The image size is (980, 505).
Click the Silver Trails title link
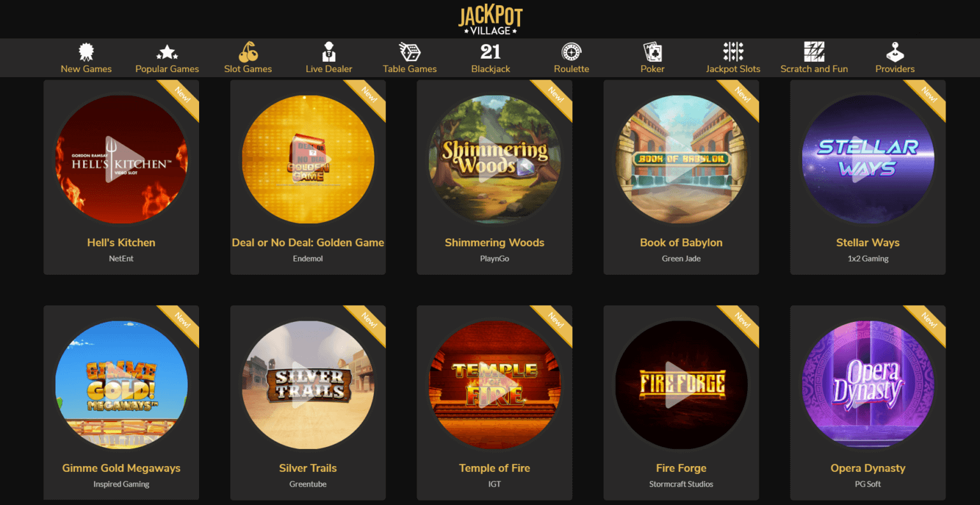pyautogui.click(x=308, y=468)
